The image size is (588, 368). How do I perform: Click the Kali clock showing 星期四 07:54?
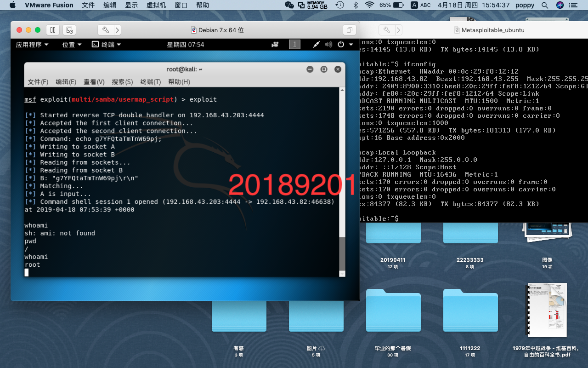(x=186, y=45)
